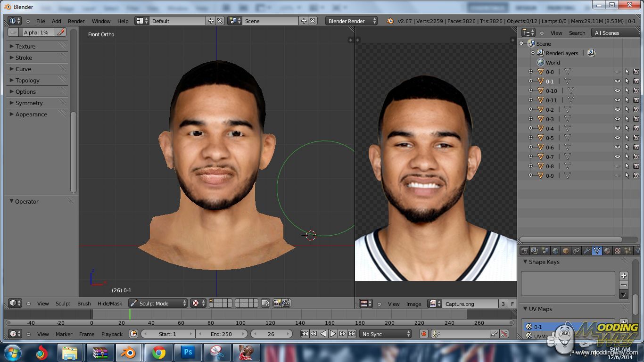644x362 pixels.
Task: Open the Modifiers wrench properties tab
Action: 586,251
